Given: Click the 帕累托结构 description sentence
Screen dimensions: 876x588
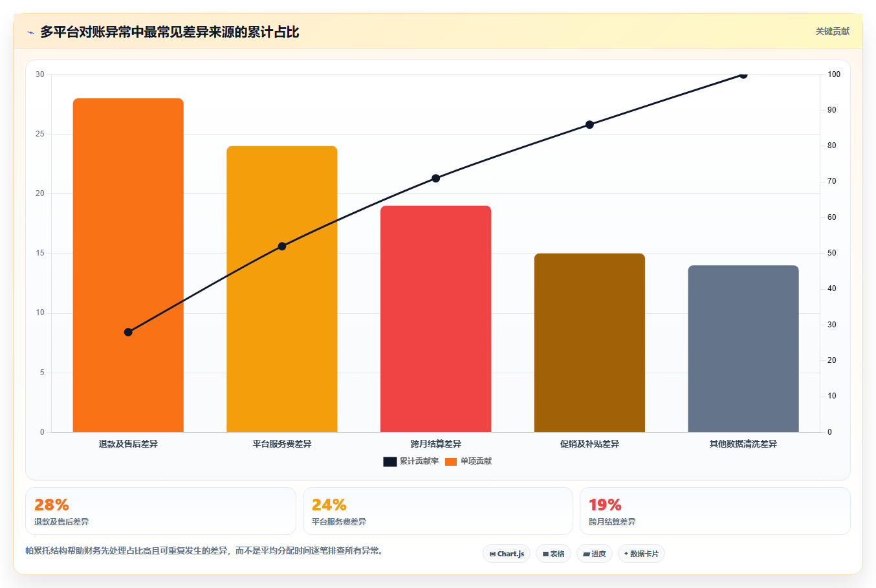Looking at the screenshot, I should point(204,551).
